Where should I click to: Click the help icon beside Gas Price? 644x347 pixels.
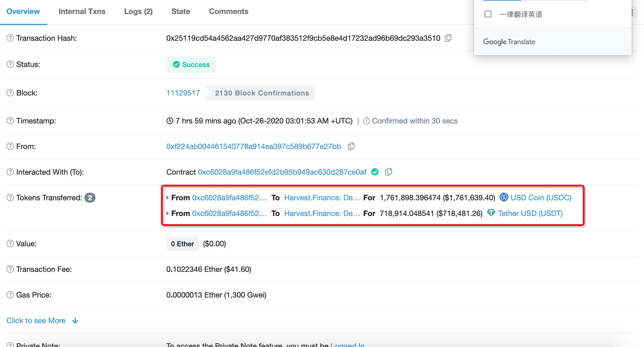(10, 295)
